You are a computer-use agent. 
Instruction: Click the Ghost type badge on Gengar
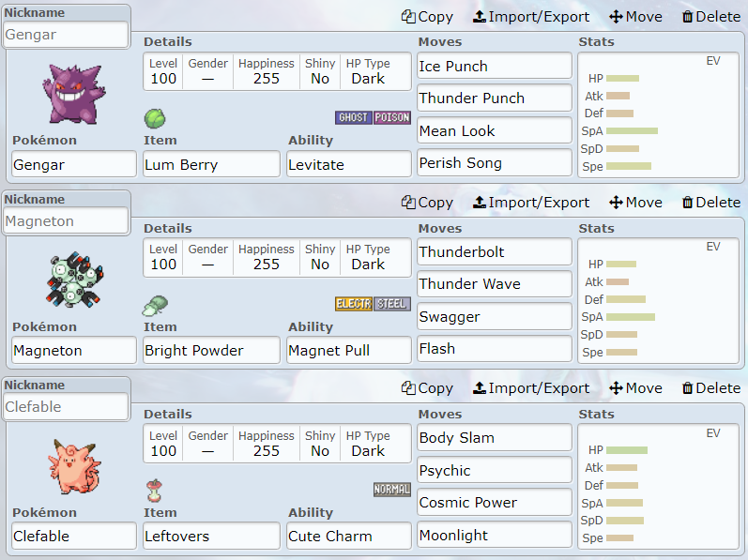tap(354, 117)
